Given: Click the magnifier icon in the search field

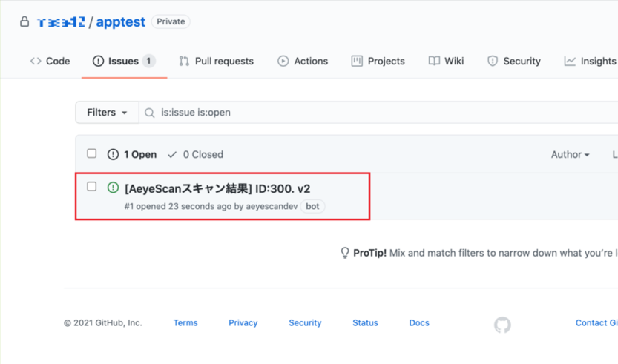Looking at the screenshot, I should 149,113.
